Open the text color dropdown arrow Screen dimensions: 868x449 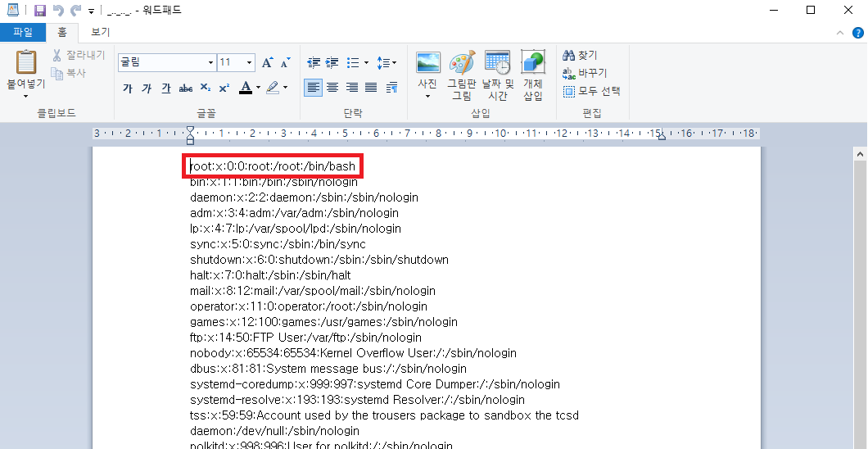point(258,88)
